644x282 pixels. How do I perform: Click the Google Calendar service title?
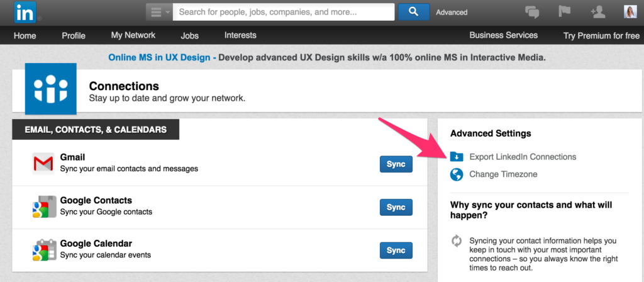click(x=96, y=244)
